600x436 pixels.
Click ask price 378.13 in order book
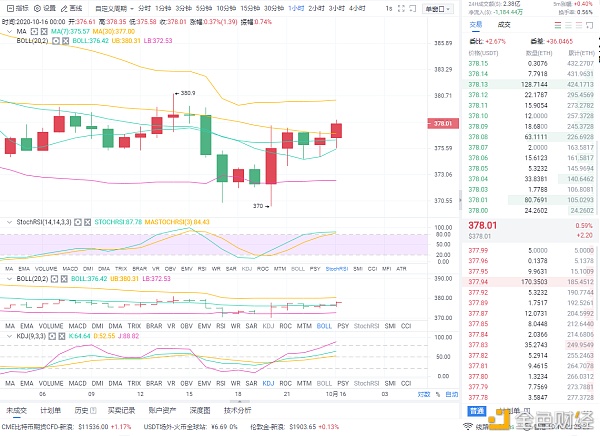point(478,84)
